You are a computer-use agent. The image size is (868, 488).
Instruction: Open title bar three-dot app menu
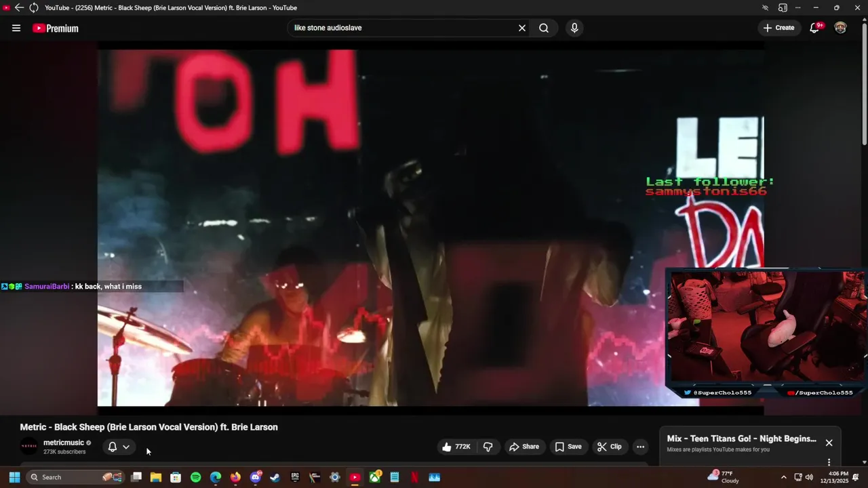coord(798,7)
